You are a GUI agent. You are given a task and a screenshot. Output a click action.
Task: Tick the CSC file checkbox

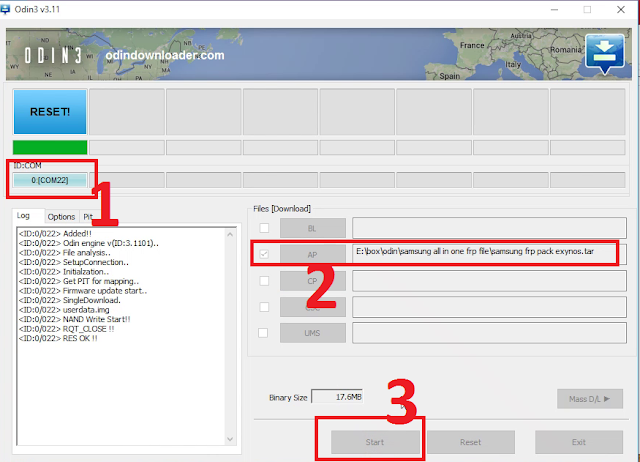(x=264, y=307)
